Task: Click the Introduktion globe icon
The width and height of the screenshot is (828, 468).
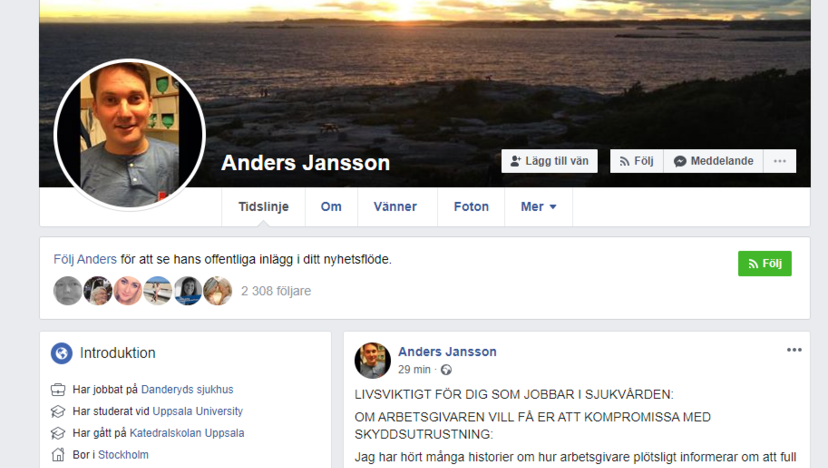Action: [62, 353]
